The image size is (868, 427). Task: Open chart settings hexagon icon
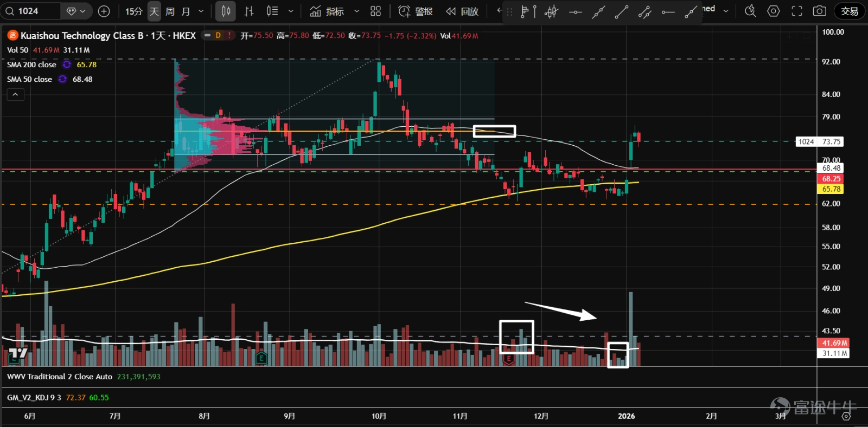pyautogui.click(x=774, y=11)
